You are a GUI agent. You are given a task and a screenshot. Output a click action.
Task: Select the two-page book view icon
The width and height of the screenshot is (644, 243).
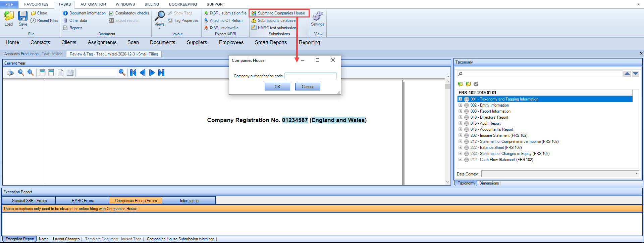click(70, 73)
